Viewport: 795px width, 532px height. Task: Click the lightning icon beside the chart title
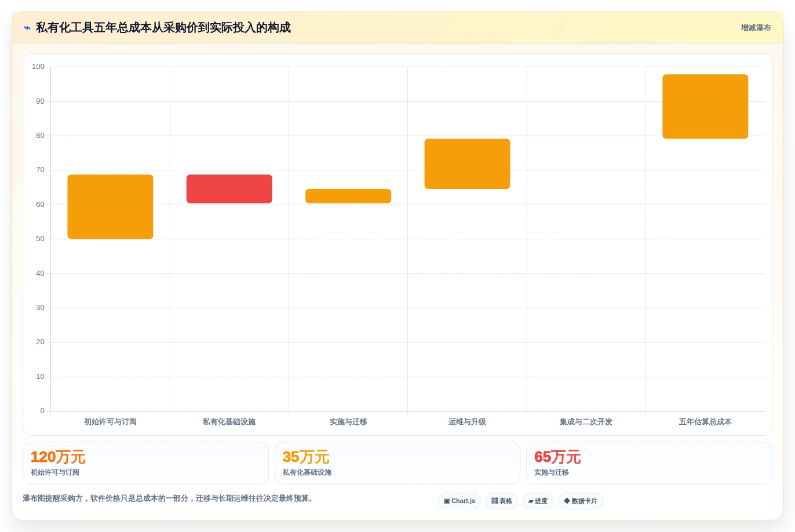pyautogui.click(x=27, y=28)
